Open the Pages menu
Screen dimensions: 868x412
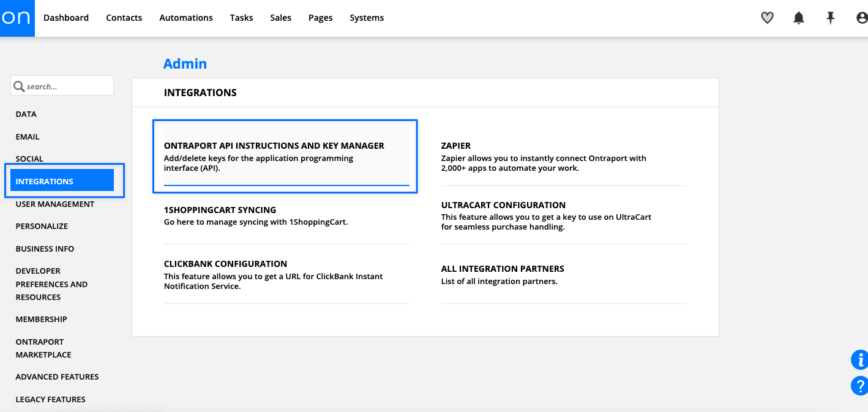coord(320,18)
